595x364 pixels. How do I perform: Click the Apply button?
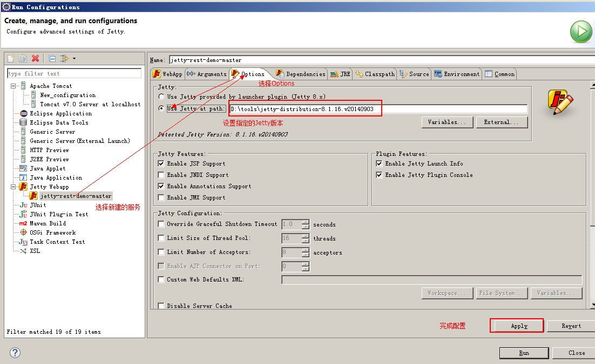pyautogui.click(x=519, y=326)
